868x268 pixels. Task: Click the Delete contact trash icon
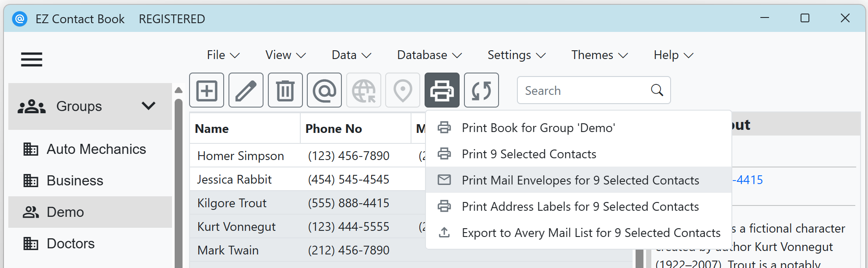[x=285, y=90]
